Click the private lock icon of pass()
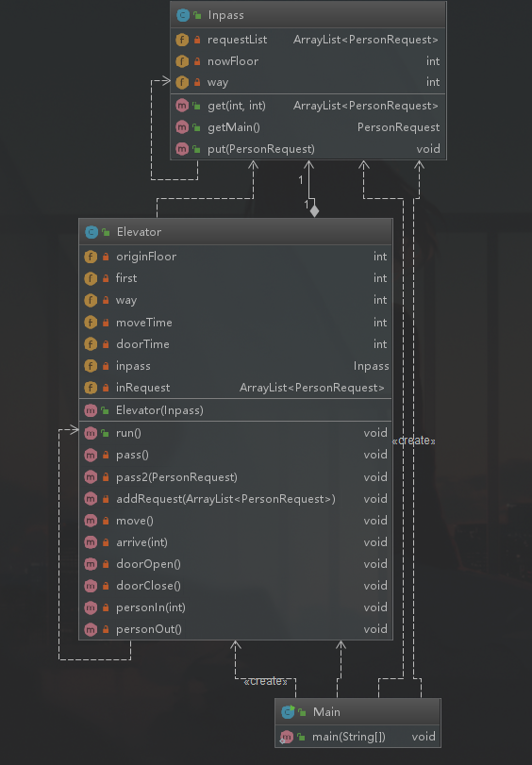Screen dimensions: 532x765 pyautogui.click(x=106, y=455)
